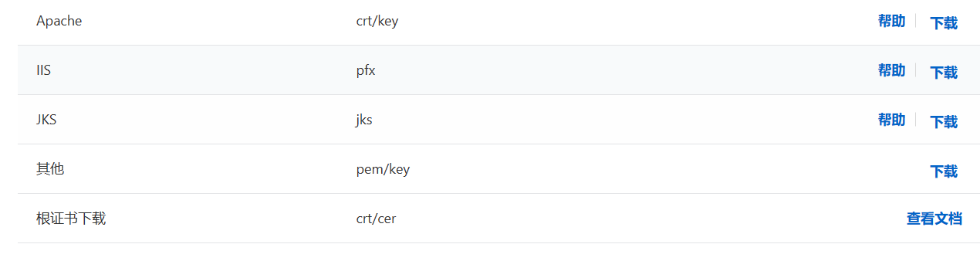Click the lowercase jks format text

point(364,120)
